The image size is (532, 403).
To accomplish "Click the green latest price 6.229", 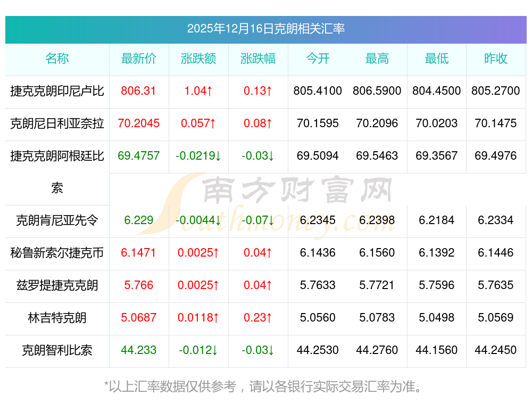I will point(139,220).
